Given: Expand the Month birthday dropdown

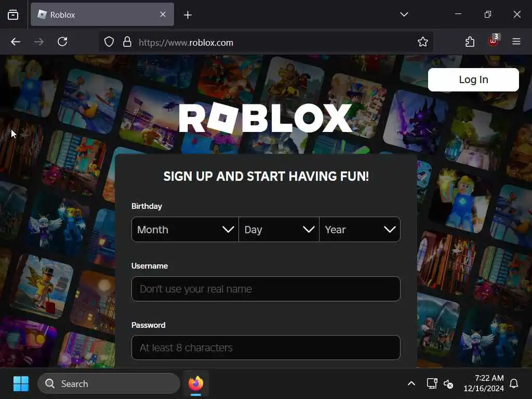Looking at the screenshot, I should pyautogui.click(x=185, y=230).
